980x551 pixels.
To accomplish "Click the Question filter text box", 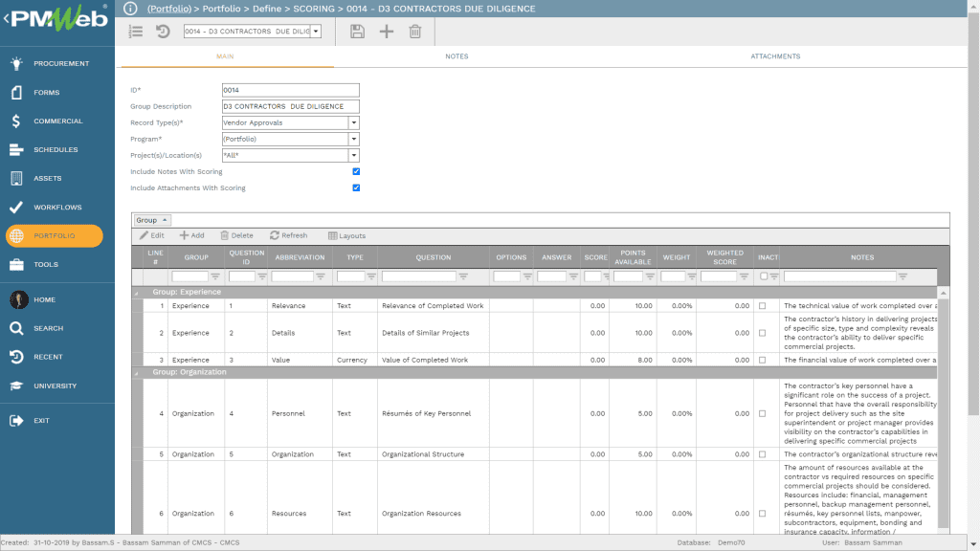I will pyautogui.click(x=419, y=276).
